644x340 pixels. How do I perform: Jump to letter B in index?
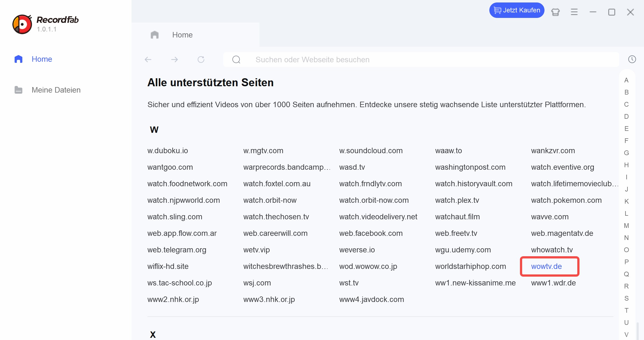pyautogui.click(x=626, y=92)
